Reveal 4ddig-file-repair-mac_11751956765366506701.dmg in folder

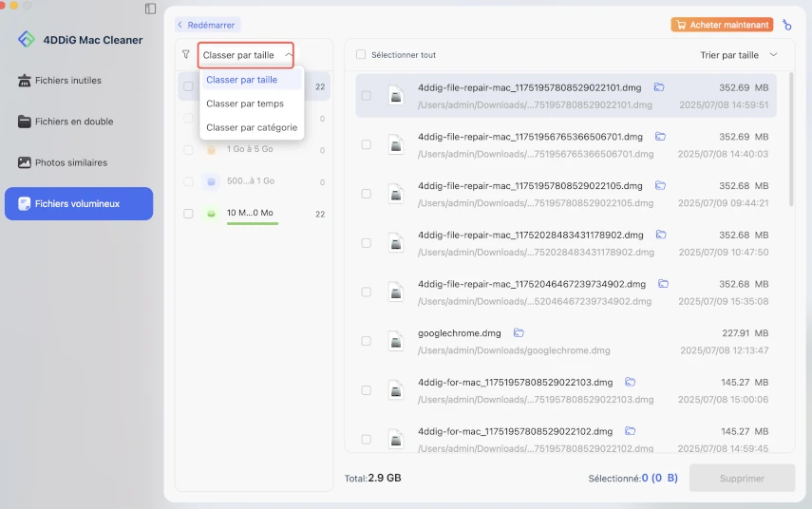pyautogui.click(x=660, y=136)
